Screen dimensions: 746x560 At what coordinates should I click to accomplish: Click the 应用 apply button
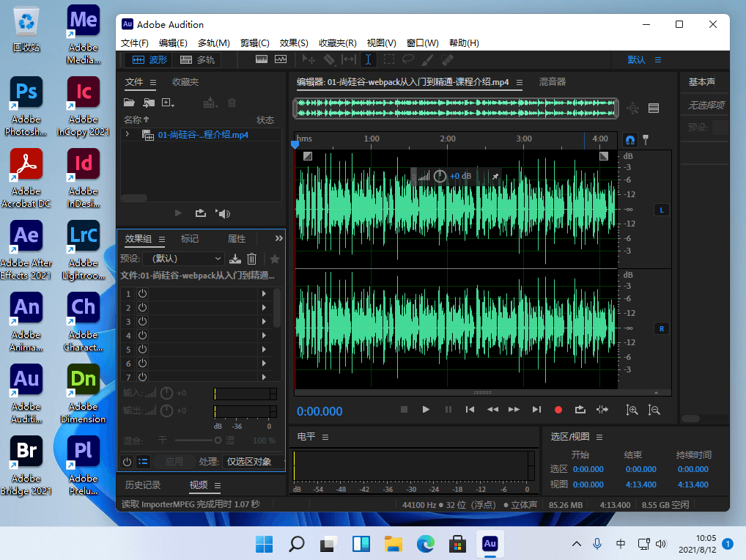(174, 462)
